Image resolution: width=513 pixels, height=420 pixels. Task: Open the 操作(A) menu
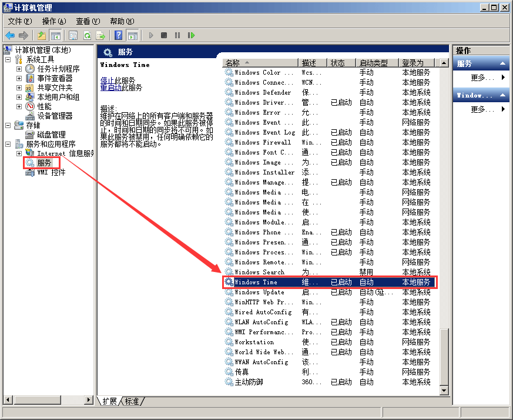click(x=54, y=21)
